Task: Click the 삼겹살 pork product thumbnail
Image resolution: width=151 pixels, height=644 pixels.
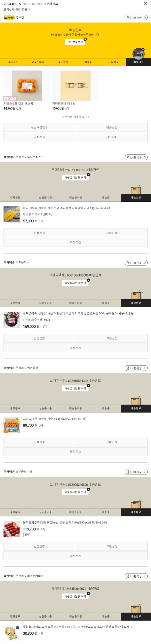Action: 11,320
